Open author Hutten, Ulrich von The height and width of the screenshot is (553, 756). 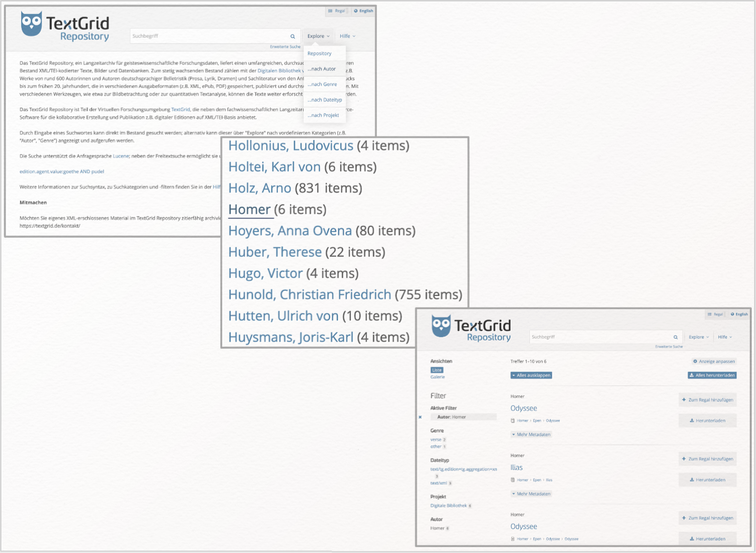pyautogui.click(x=283, y=316)
